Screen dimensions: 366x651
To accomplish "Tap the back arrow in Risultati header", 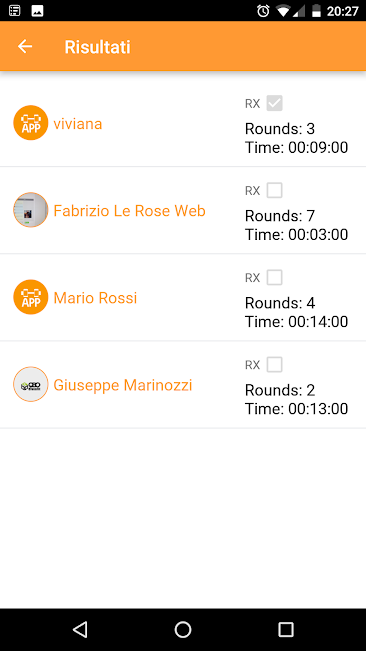I will (x=25, y=46).
